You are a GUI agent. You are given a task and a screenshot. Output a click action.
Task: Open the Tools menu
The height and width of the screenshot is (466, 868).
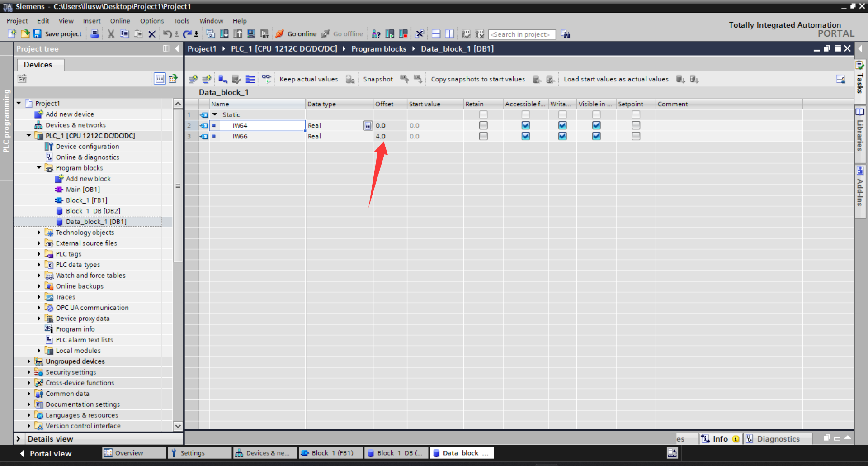click(181, 21)
